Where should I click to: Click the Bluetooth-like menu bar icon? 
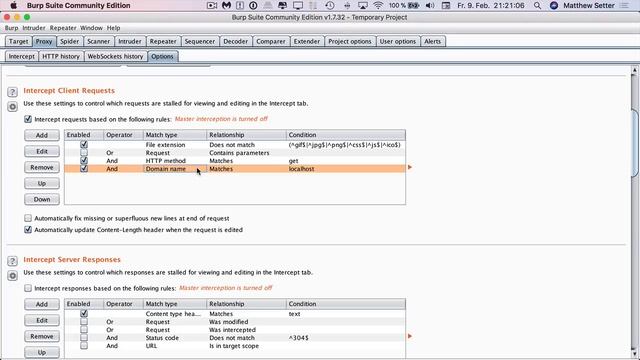(347, 5)
